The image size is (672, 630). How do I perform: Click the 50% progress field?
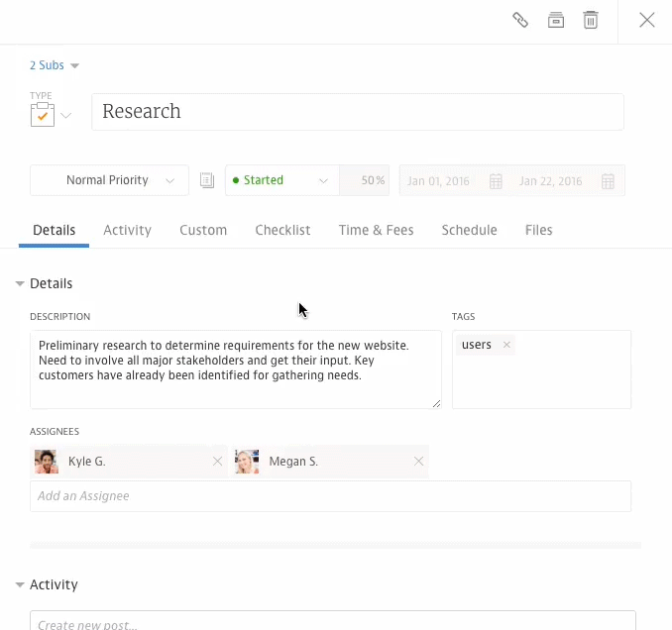(x=365, y=180)
